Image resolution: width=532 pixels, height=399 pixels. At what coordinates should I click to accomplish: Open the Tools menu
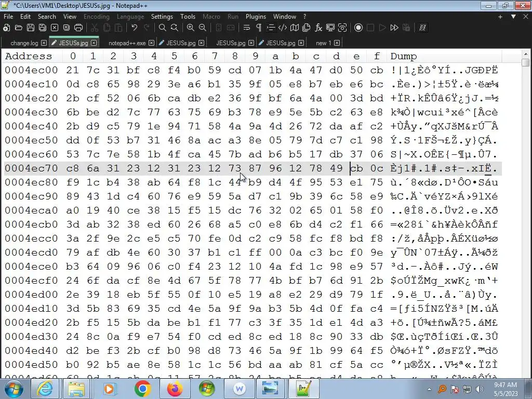(x=188, y=16)
